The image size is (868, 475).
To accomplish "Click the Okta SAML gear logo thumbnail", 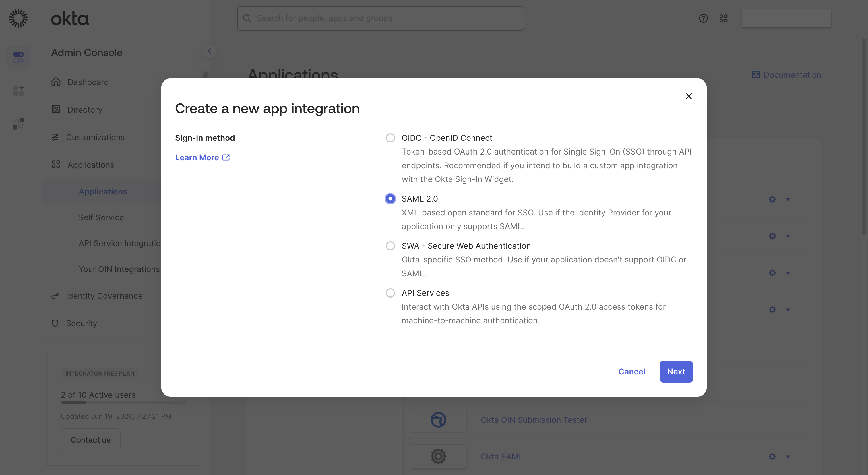I will (438, 457).
